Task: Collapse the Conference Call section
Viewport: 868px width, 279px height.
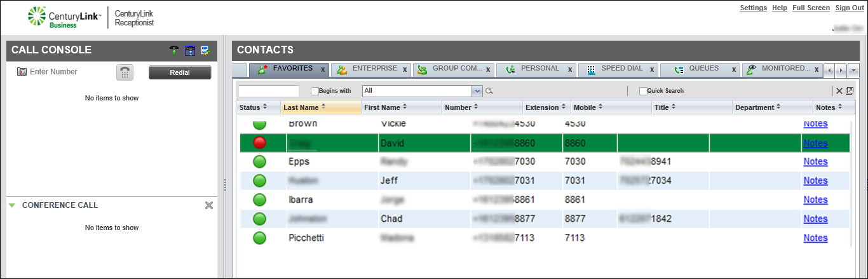Action: 11,205
